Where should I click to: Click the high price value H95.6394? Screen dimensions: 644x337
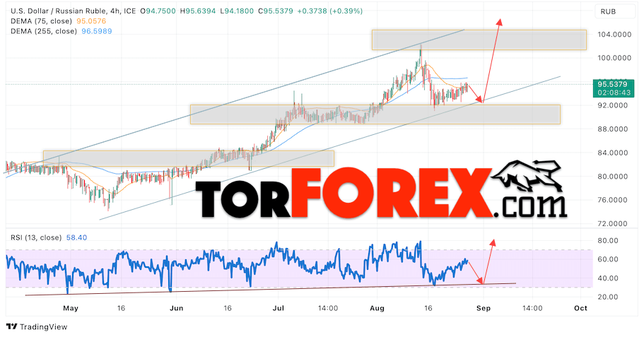[x=198, y=11]
